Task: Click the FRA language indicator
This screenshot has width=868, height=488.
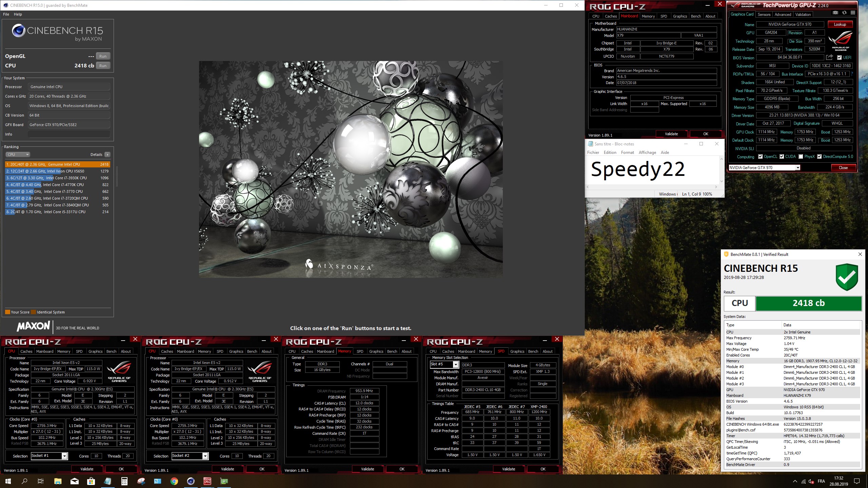Action: [821, 481]
